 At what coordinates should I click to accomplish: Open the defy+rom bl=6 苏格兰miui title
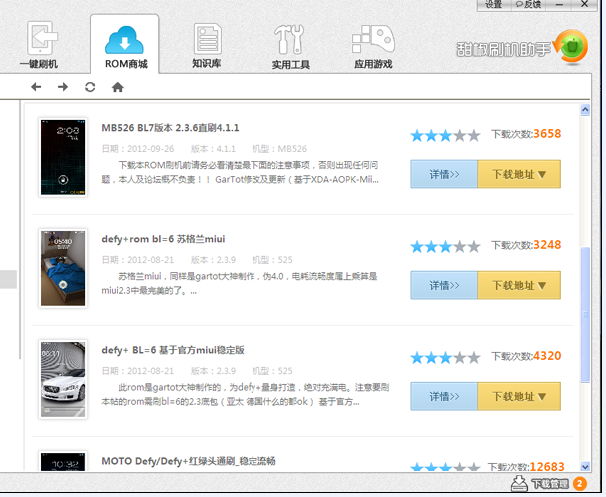163,239
